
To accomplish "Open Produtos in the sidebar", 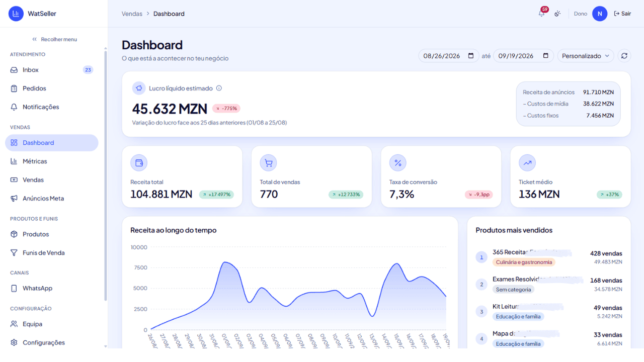I will pyautogui.click(x=51, y=234).
